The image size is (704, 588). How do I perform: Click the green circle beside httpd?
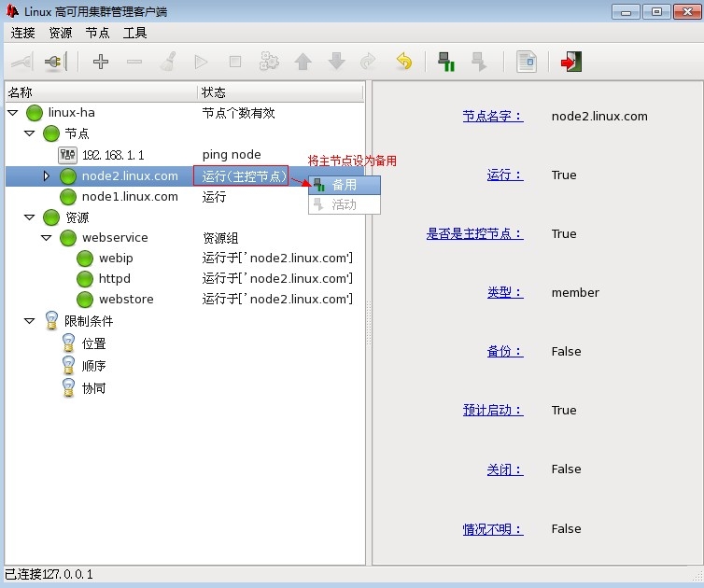[85, 279]
